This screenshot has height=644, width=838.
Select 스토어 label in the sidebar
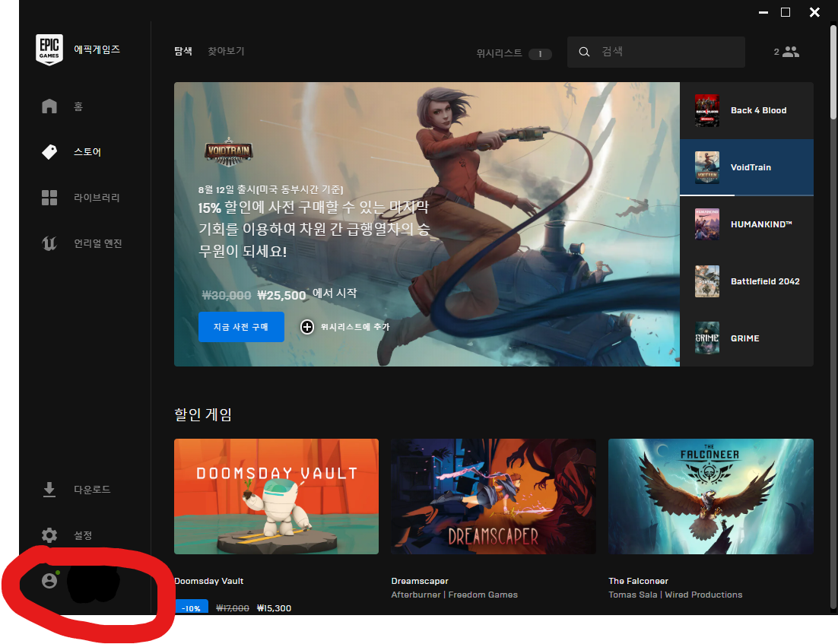point(87,152)
